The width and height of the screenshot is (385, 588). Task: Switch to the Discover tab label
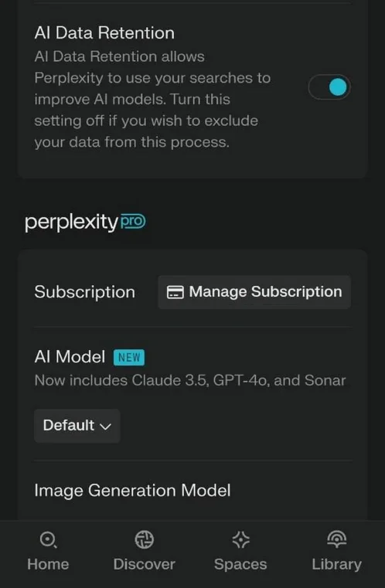tap(145, 564)
